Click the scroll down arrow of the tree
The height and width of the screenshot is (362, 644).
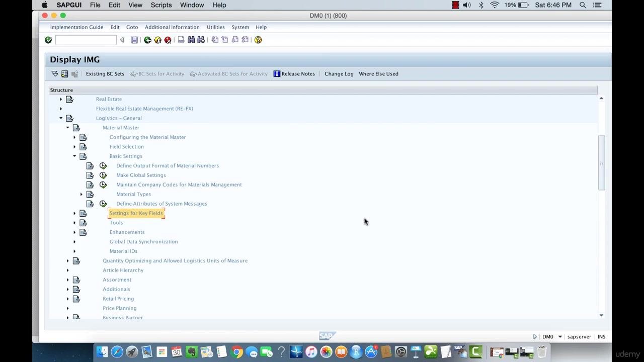(x=601, y=315)
